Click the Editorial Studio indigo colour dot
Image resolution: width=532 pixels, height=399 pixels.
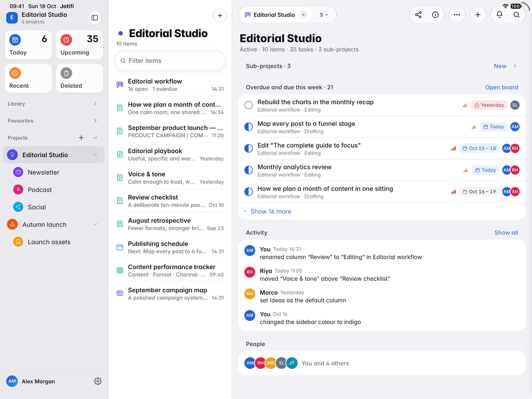pos(121,33)
